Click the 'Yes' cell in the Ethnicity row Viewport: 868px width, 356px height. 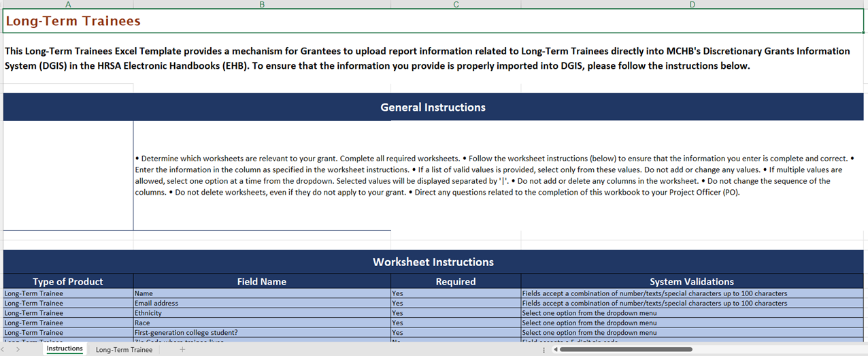coord(456,313)
